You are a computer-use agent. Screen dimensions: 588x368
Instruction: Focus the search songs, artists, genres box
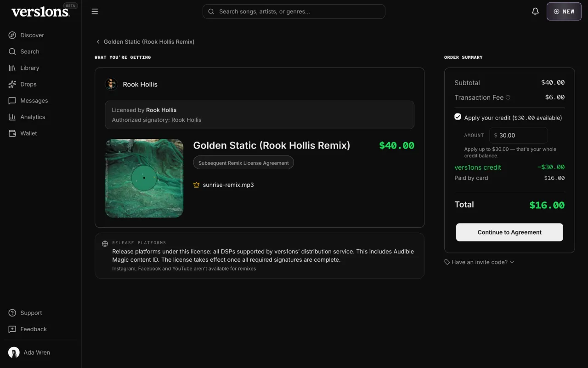(x=294, y=11)
